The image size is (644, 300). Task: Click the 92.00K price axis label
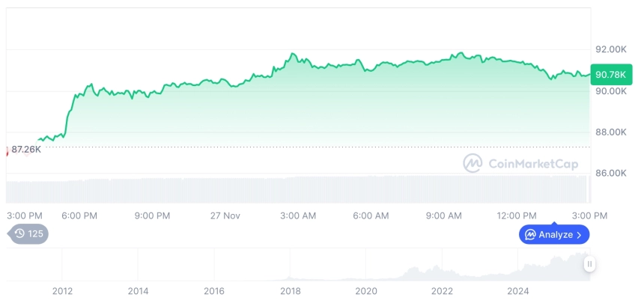pyautogui.click(x=610, y=49)
